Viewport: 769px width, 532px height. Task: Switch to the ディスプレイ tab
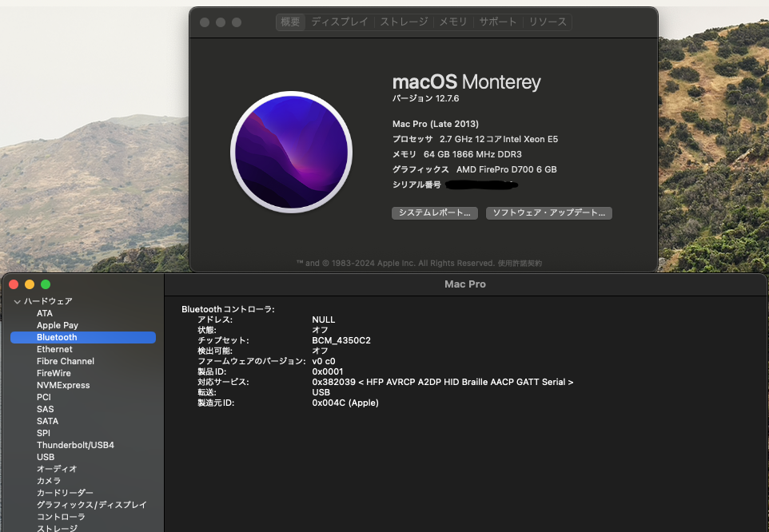tap(340, 22)
